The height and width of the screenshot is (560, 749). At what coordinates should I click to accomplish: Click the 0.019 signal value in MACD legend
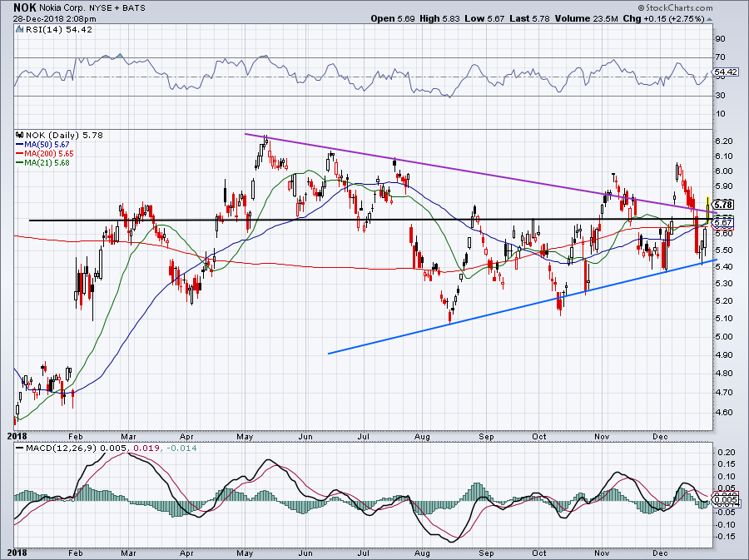[x=146, y=448]
